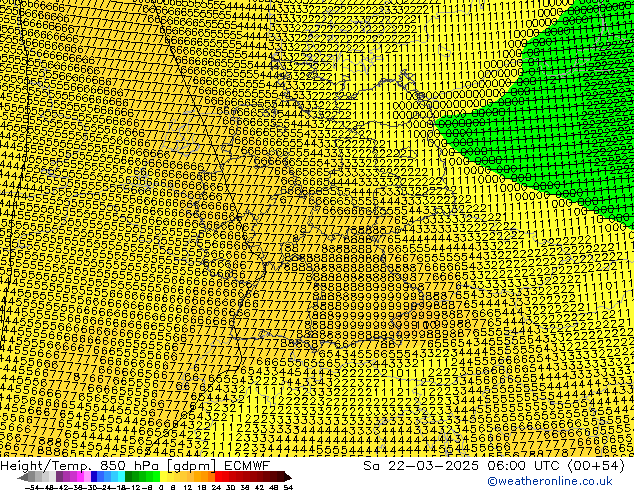Image resolution: width=634 pixels, height=490 pixels.
Task: Pick the green segment of the temperature legend
Action: tap(142, 476)
